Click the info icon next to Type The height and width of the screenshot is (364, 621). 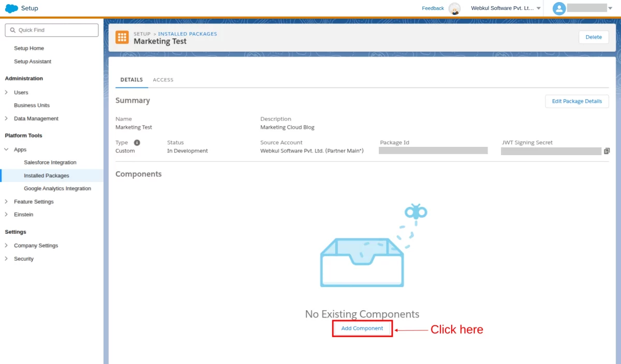coord(137,142)
